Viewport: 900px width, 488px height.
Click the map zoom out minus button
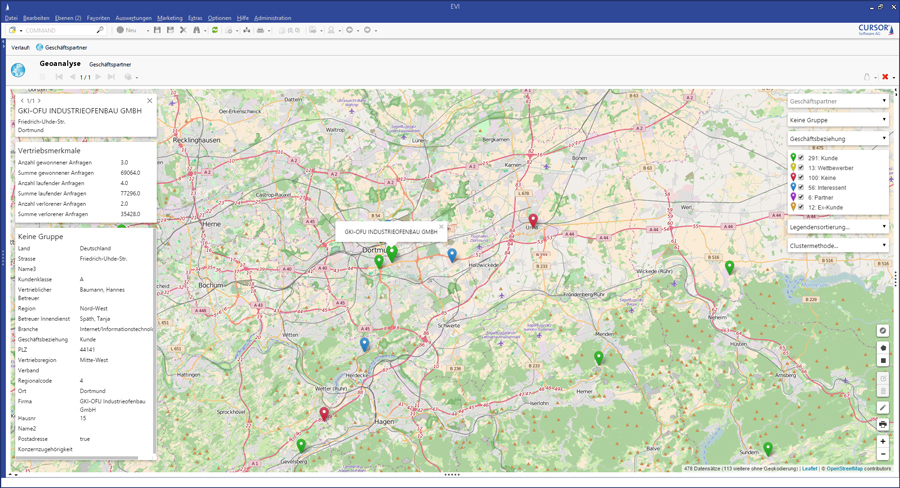(x=882, y=454)
